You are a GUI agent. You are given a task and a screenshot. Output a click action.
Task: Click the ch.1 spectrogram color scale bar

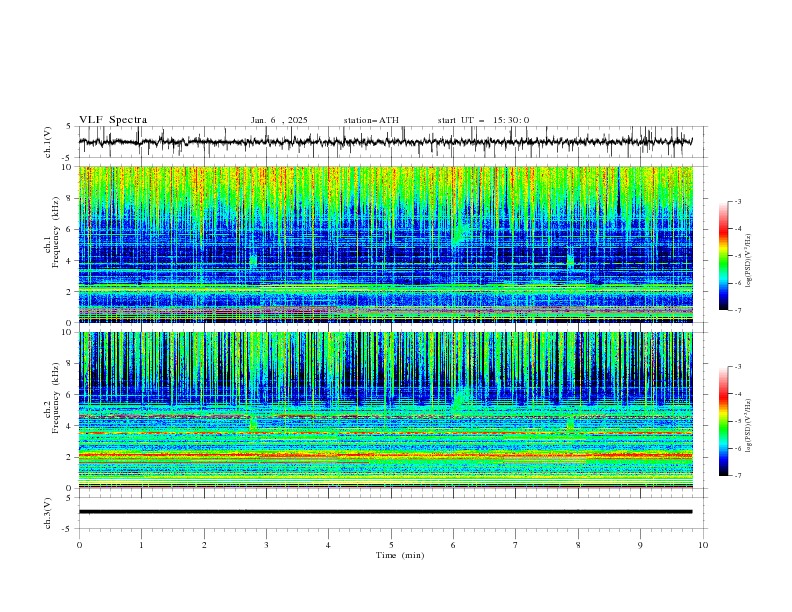(x=723, y=256)
